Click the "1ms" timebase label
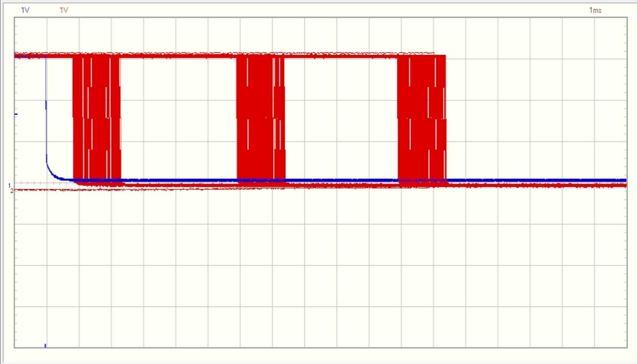The width and height of the screenshot is (637, 364). pos(595,10)
